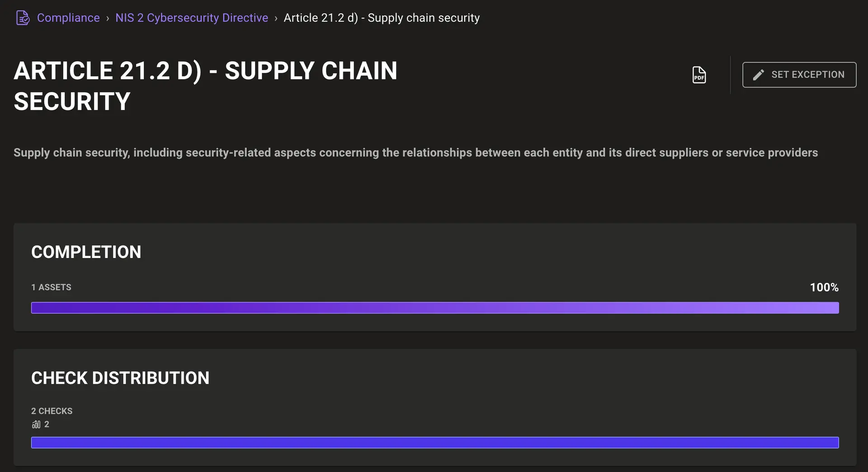This screenshot has height=472, width=868.
Task: Click the second breadcrumb chevron separator
Action: pos(276,18)
